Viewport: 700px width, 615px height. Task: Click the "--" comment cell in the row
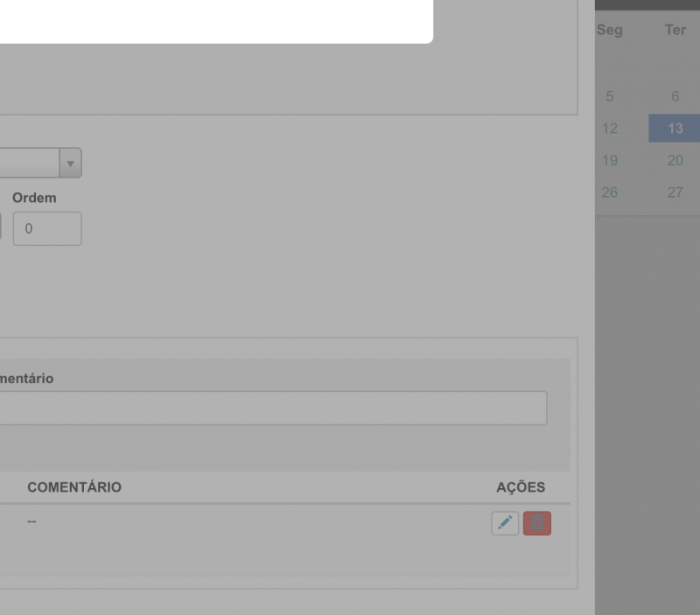coord(32,521)
